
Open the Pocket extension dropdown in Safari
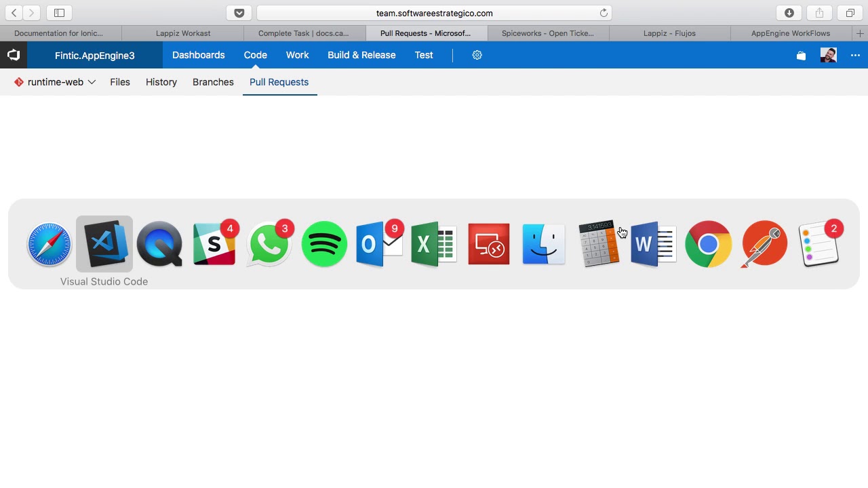(239, 13)
